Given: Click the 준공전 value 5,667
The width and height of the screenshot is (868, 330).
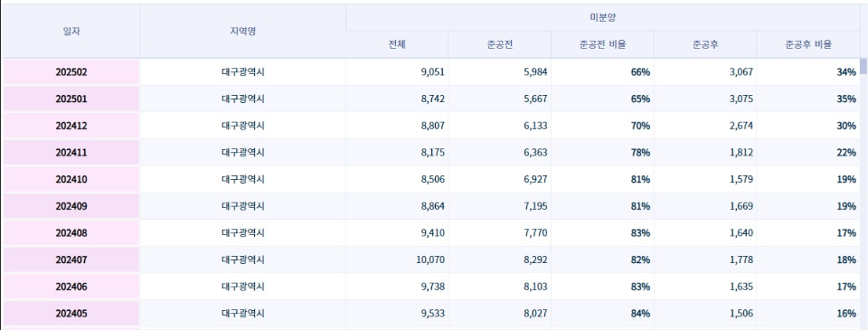Looking at the screenshot, I should tap(535, 99).
